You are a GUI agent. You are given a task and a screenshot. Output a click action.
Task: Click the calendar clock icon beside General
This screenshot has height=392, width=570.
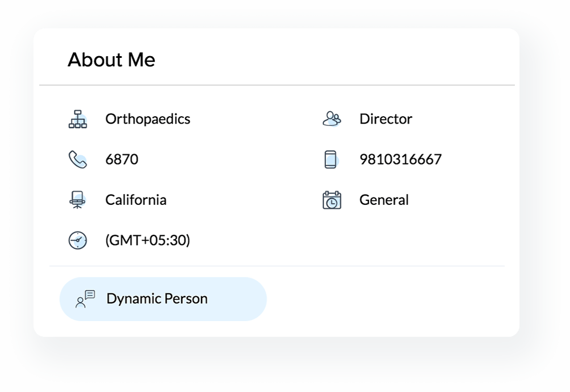[x=332, y=200]
